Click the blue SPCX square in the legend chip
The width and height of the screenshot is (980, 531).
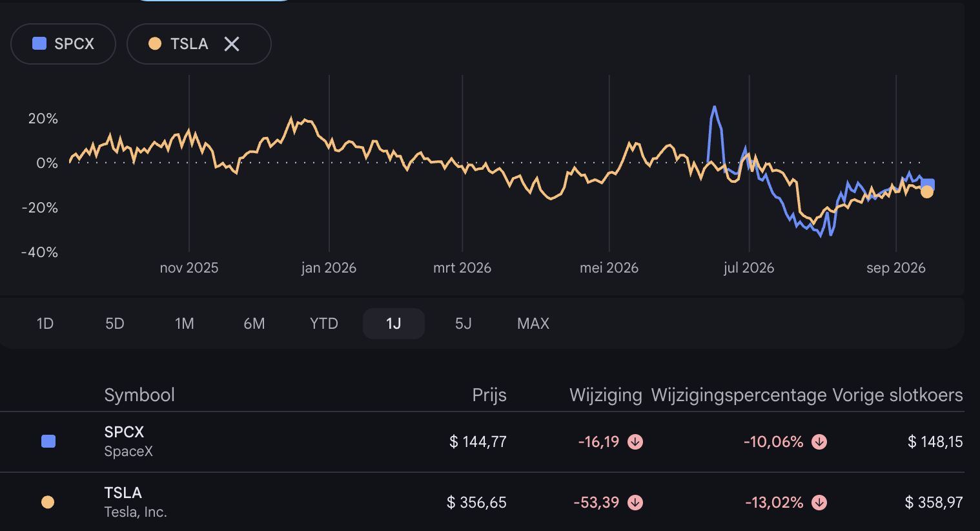click(x=39, y=43)
